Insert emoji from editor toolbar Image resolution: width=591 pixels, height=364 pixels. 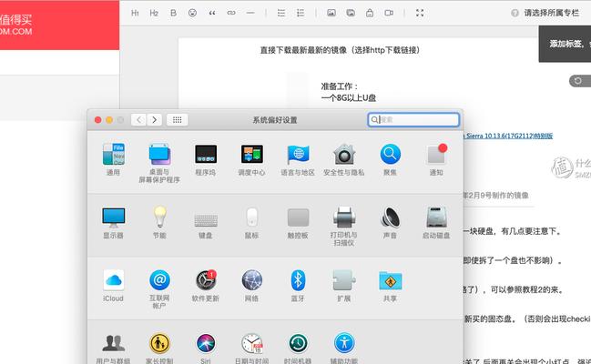193,13
